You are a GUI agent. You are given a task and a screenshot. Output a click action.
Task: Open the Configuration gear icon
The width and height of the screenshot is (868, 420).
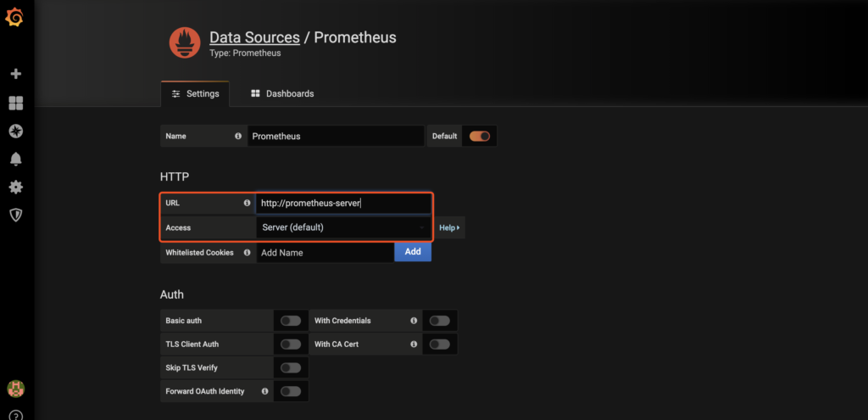point(16,188)
